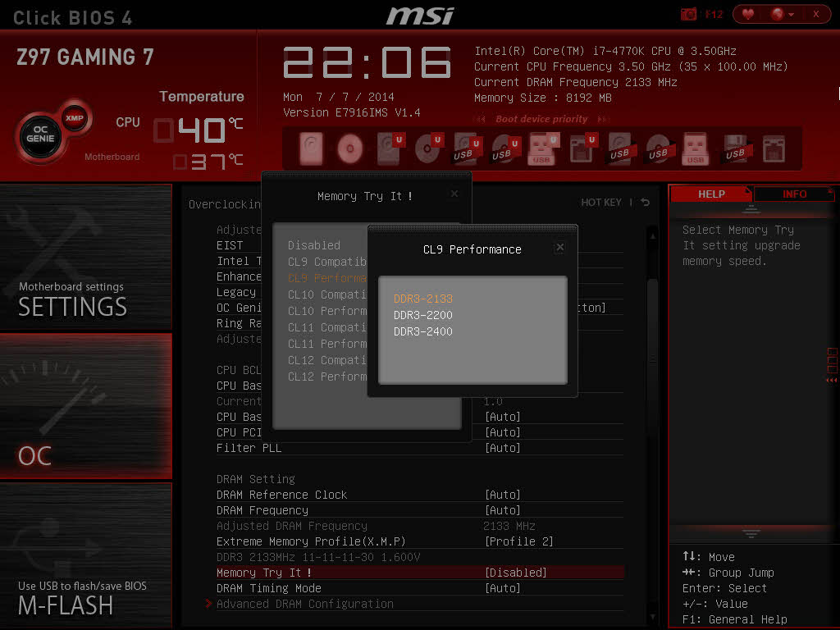Image resolution: width=840 pixels, height=630 pixels.
Task: Select the UEFI USB key boot icon
Action: 543,148
